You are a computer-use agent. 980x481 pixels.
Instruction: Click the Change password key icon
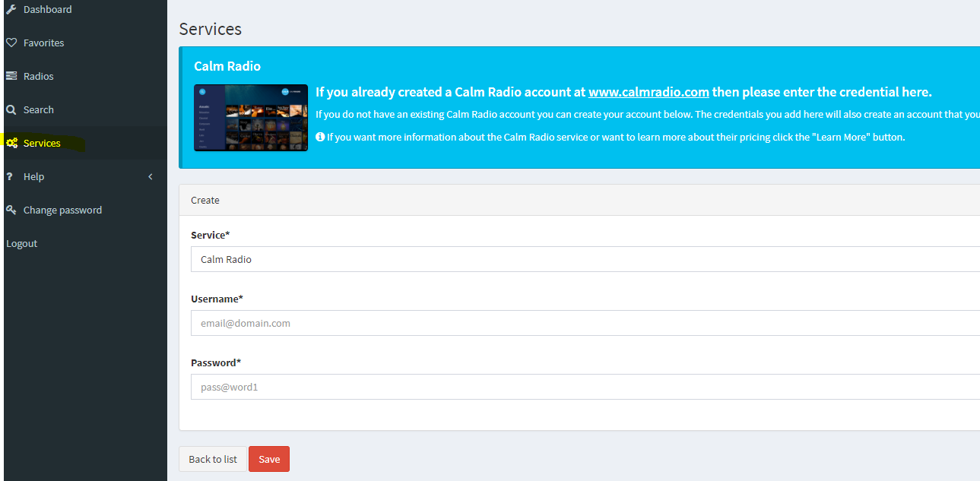(11, 210)
